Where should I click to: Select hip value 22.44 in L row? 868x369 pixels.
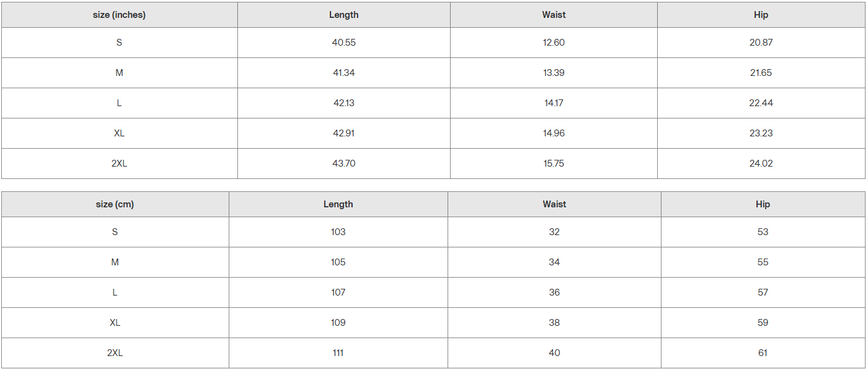[761, 103]
